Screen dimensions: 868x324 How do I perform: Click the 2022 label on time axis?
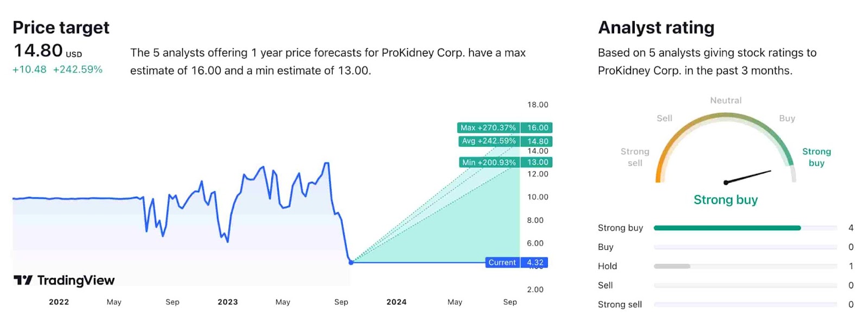[x=59, y=302]
